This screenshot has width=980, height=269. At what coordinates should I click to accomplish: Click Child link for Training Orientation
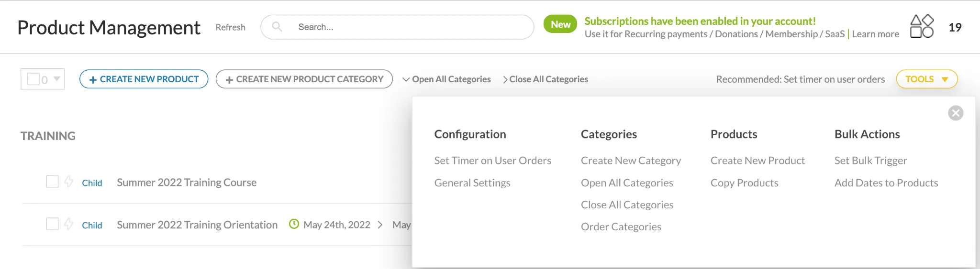pyautogui.click(x=92, y=225)
